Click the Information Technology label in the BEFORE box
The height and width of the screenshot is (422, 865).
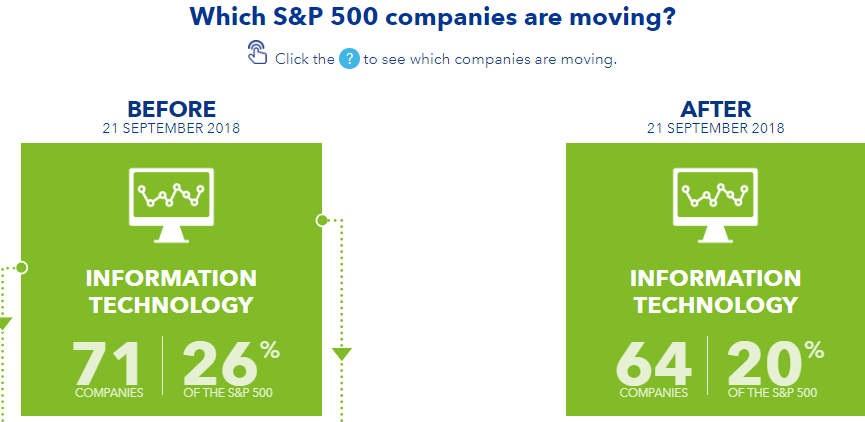(172, 292)
